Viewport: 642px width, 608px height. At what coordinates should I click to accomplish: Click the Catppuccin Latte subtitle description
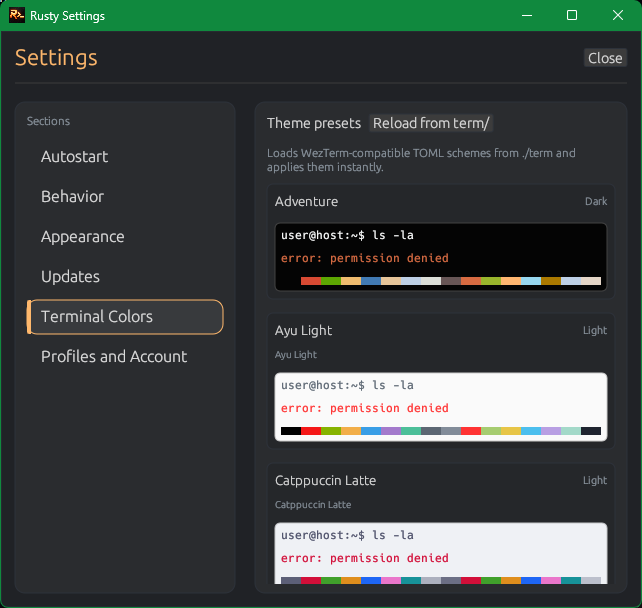[x=313, y=504]
